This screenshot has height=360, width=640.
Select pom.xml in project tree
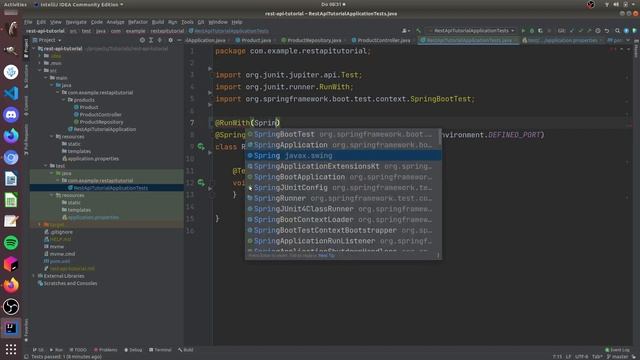pyautogui.click(x=57, y=261)
